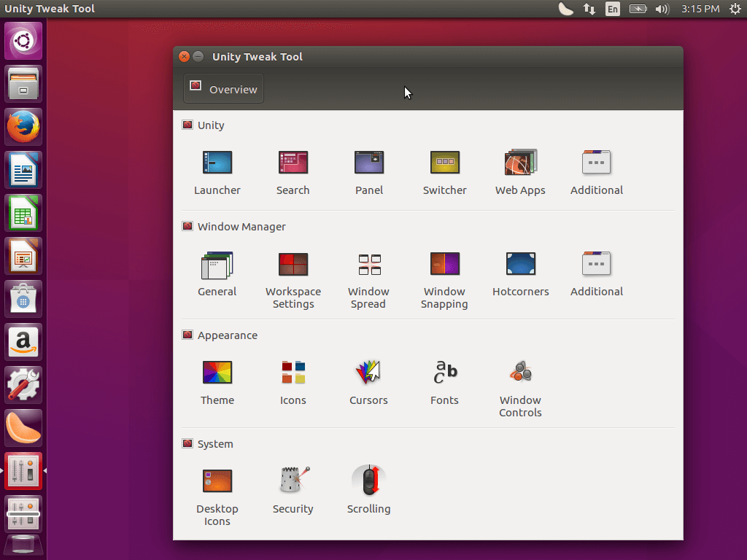This screenshot has height=560, width=747.
Task: Open the Cursors configuration icon
Action: tap(368, 372)
